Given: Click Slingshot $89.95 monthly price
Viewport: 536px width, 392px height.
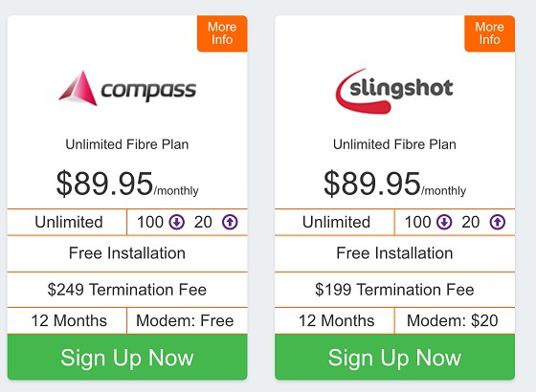Looking at the screenshot, I should click(394, 184).
